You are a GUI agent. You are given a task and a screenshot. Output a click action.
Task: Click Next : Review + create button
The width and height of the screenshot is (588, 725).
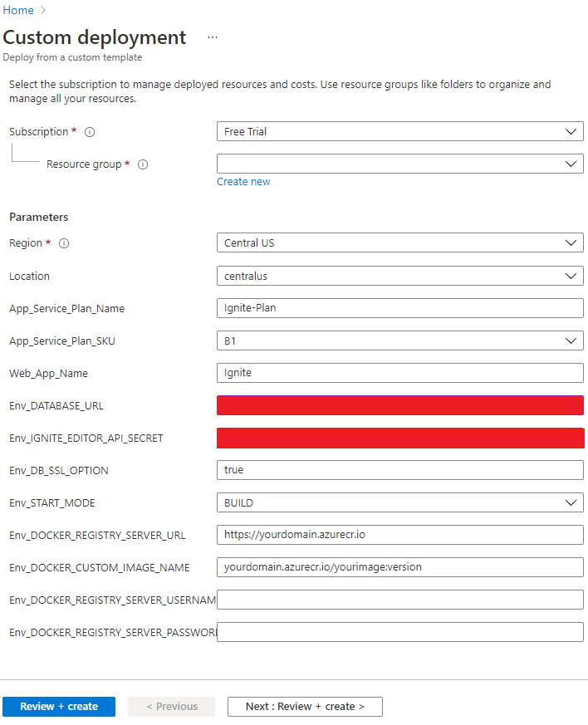pyautogui.click(x=305, y=707)
